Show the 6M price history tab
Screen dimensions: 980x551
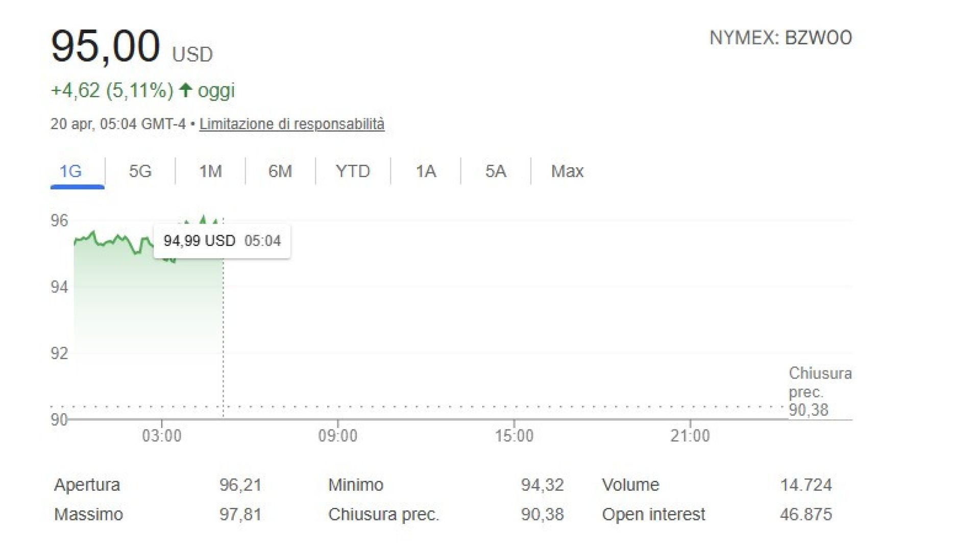[x=280, y=171]
